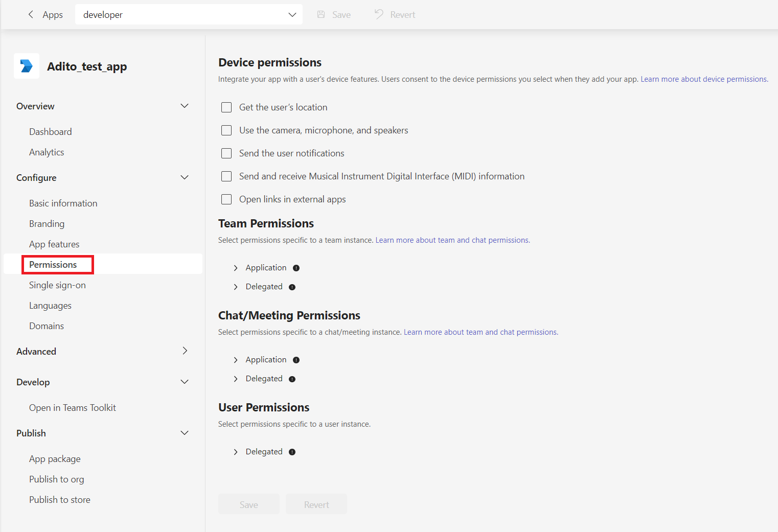Click the bottom Revert button
778x532 pixels.
tap(316, 504)
